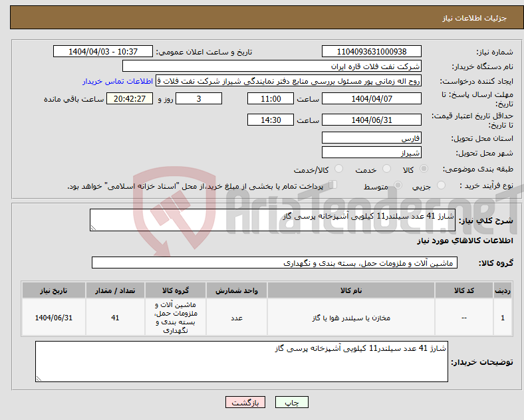Select the خدمت radio button
Screen dimensions: 524x420
pyautogui.click(x=386, y=169)
